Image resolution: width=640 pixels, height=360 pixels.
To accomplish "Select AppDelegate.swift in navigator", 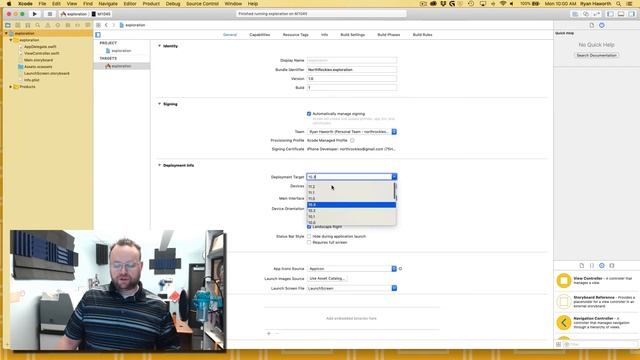I will click(x=40, y=47).
